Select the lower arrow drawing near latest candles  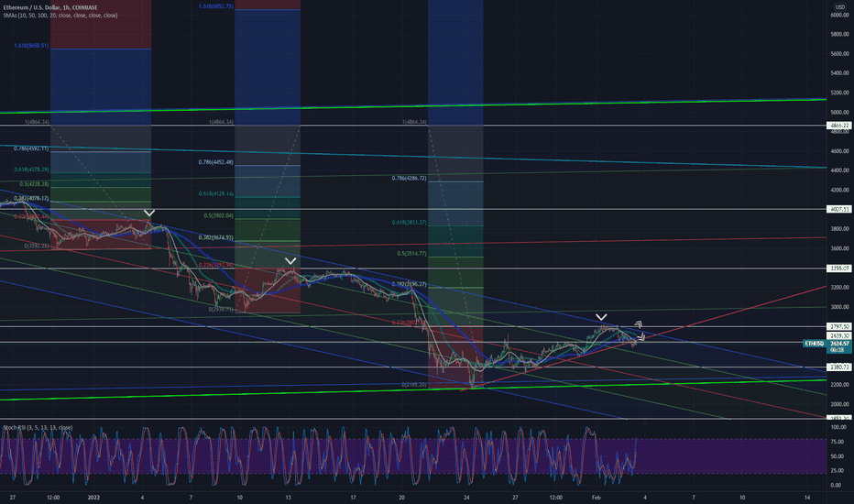[641, 336]
